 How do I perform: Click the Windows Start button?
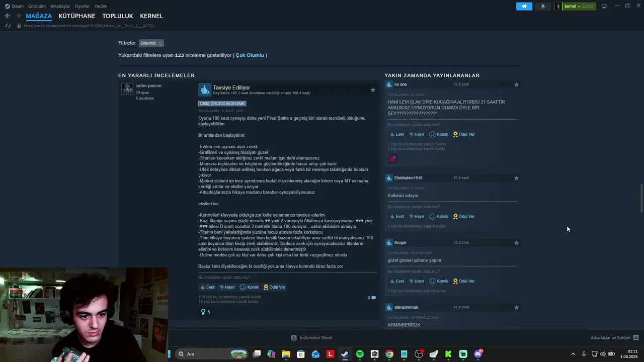tap(169, 354)
